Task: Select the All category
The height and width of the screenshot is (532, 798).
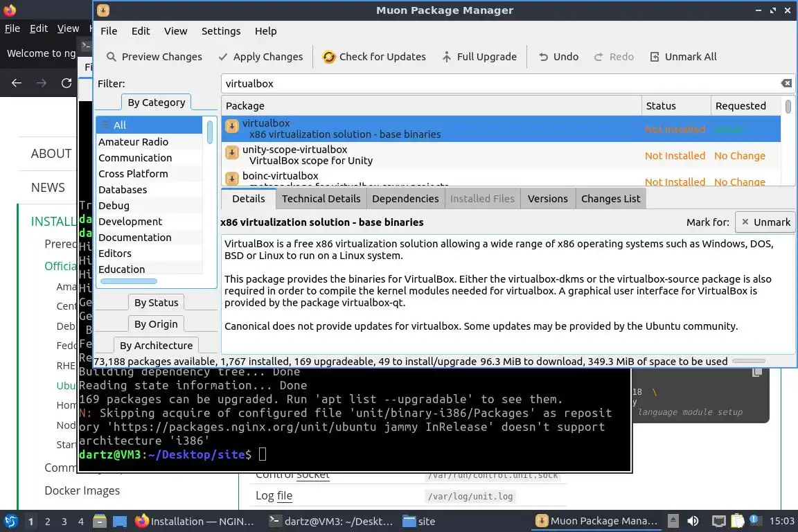Action: coord(149,125)
